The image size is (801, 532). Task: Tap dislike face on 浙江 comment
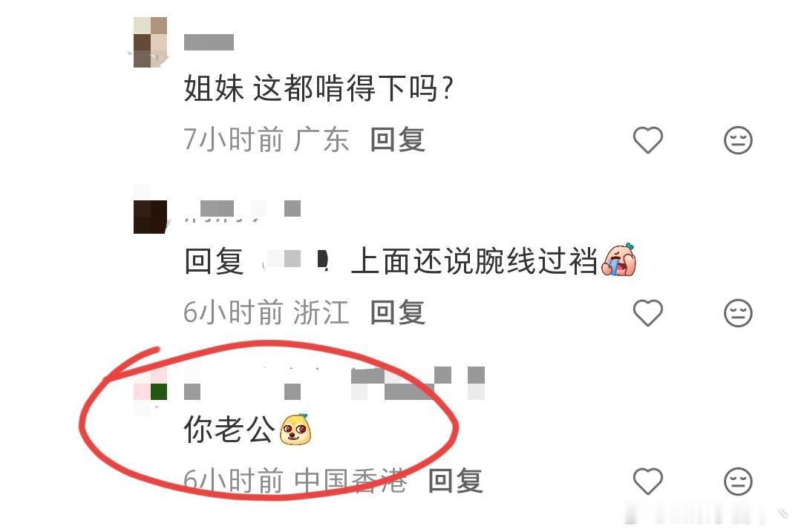click(738, 312)
